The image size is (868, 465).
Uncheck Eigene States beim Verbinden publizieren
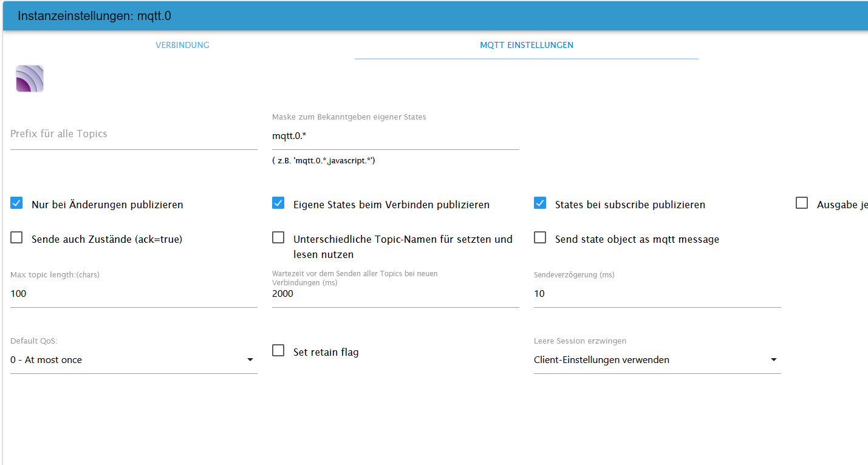[278, 203]
